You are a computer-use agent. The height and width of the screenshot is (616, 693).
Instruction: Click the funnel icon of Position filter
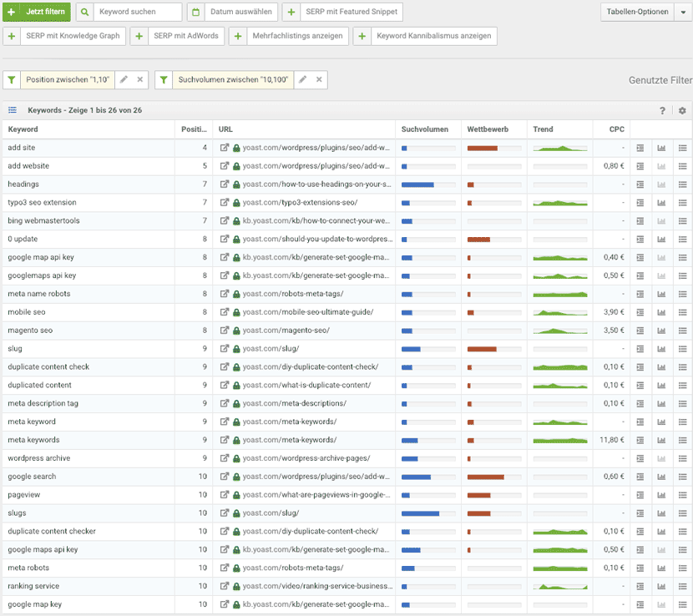tap(12, 80)
